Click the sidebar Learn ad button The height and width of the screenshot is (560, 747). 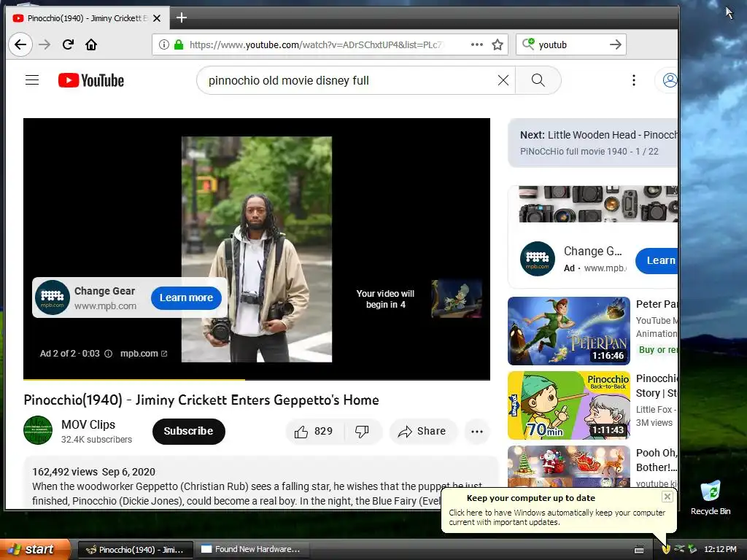click(x=657, y=260)
